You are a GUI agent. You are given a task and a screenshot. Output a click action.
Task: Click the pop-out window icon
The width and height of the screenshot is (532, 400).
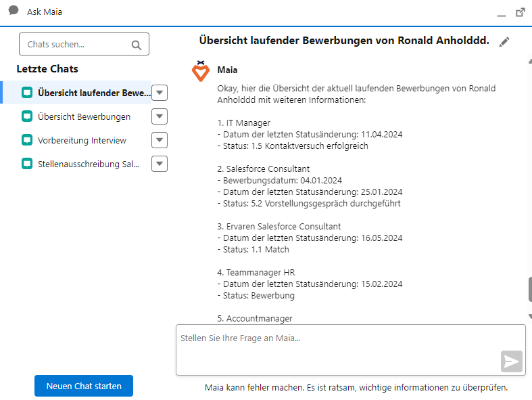point(520,12)
